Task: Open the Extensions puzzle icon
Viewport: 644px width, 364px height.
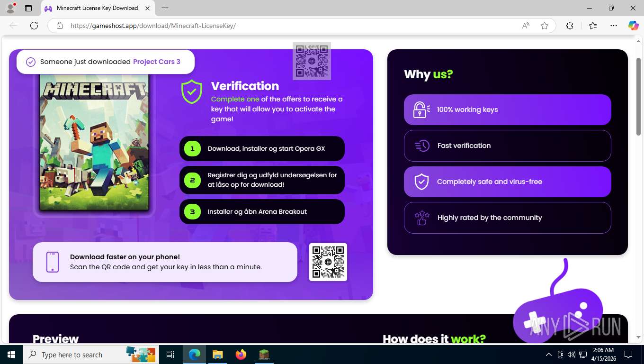Action: [570, 26]
